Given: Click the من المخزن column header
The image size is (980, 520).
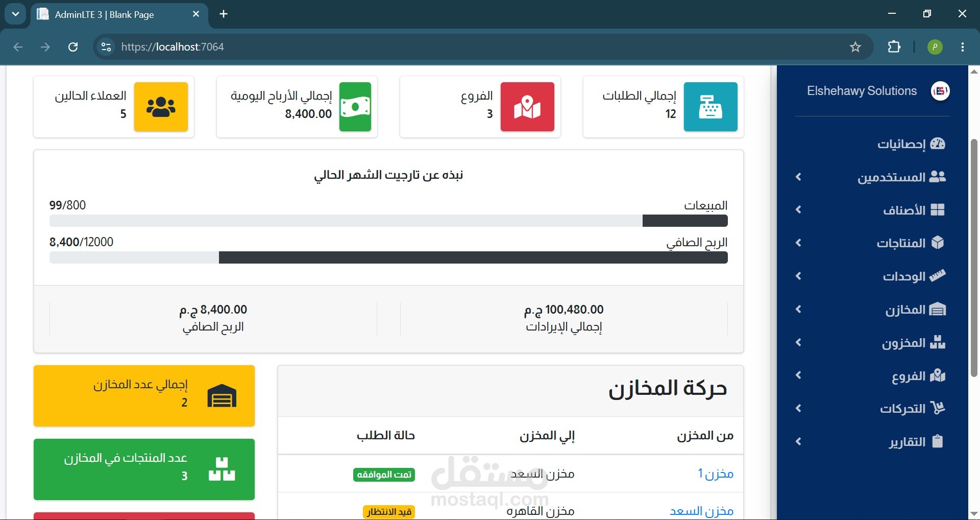Looking at the screenshot, I should pyautogui.click(x=705, y=436).
